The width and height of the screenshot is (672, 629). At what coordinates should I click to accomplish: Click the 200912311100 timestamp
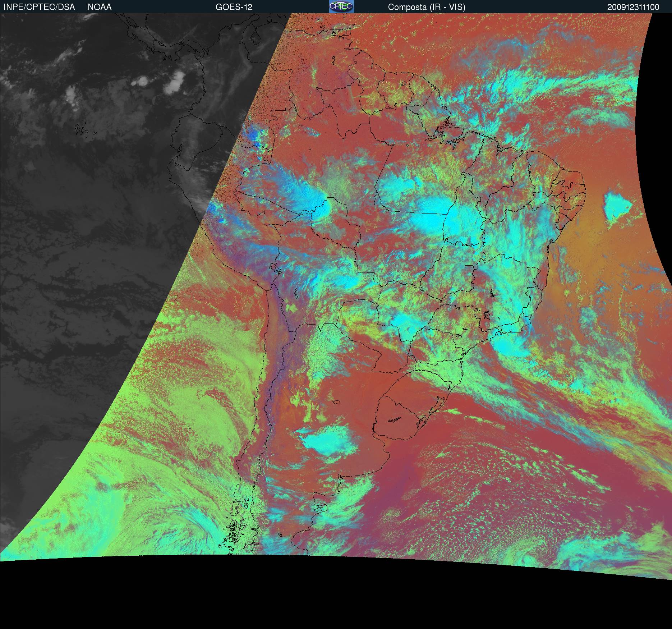click(633, 7)
